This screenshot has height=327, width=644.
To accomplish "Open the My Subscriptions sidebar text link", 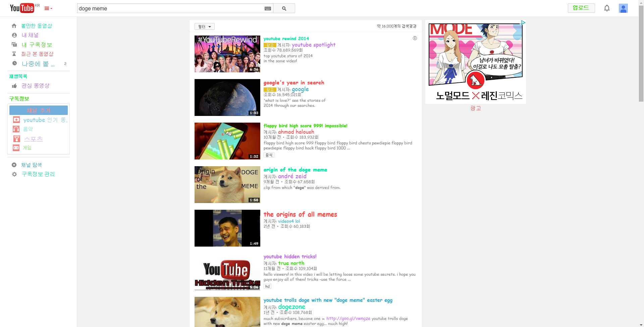I will 37,45.
